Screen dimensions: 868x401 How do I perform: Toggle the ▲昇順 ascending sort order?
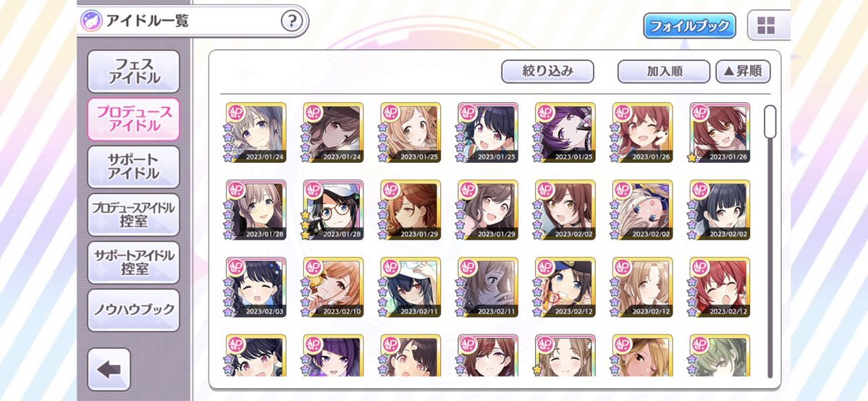[743, 72]
